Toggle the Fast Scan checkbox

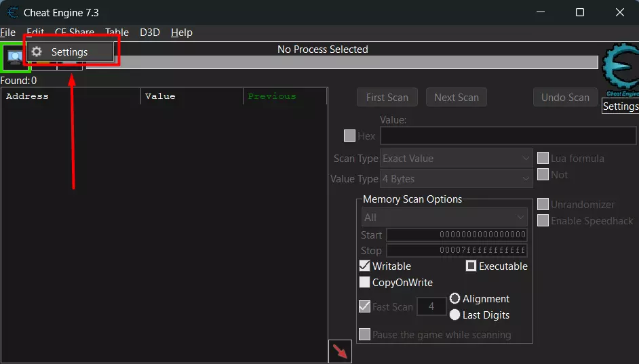[365, 306]
